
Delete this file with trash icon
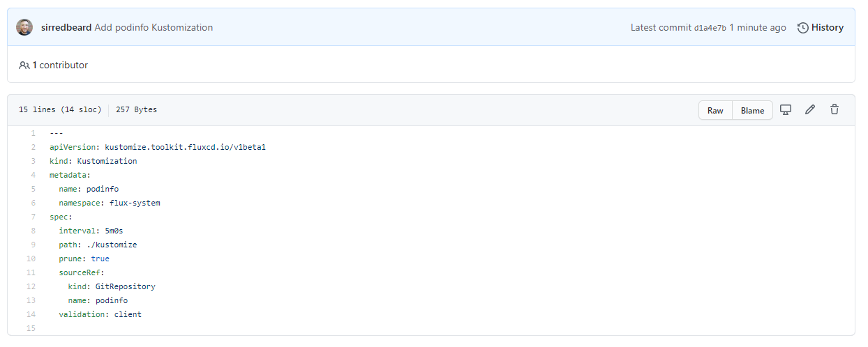click(835, 110)
